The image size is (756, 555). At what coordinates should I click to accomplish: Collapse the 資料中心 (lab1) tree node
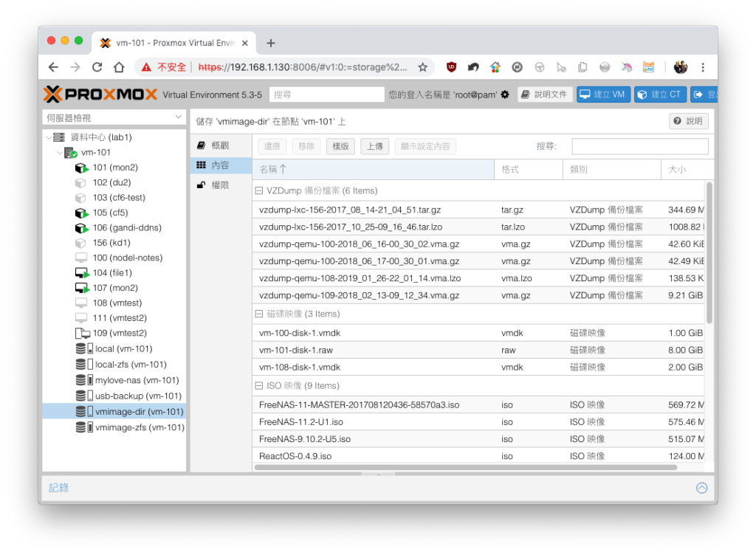pos(49,137)
